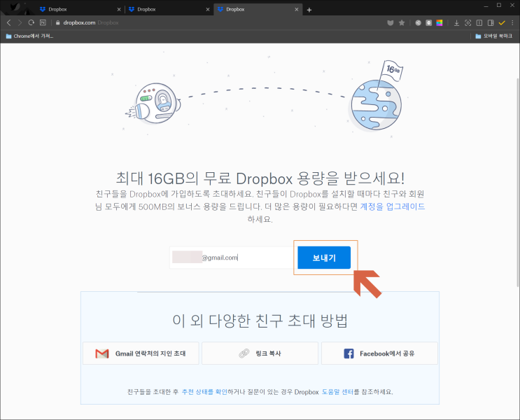520x420 pixels.
Task: Open the 추천 상태를 확인 link
Action: click(204, 392)
